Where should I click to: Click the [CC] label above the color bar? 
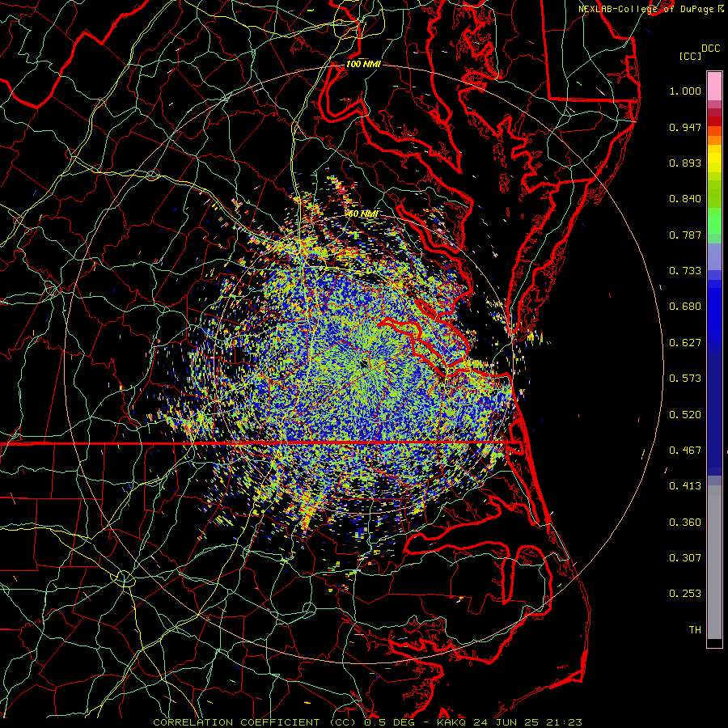pyautogui.click(x=691, y=57)
